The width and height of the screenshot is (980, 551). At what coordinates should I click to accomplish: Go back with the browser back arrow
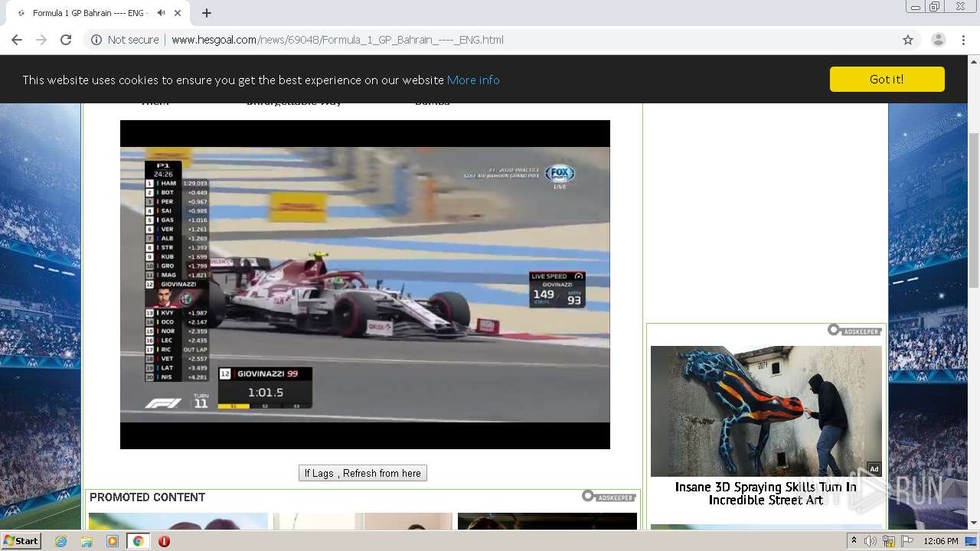tap(17, 40)
